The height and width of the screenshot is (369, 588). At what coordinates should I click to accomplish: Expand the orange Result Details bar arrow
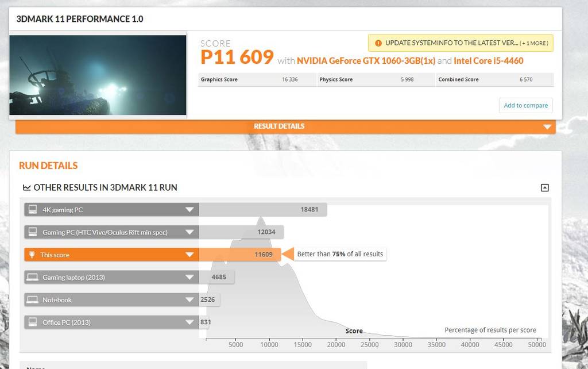(547, 127)
